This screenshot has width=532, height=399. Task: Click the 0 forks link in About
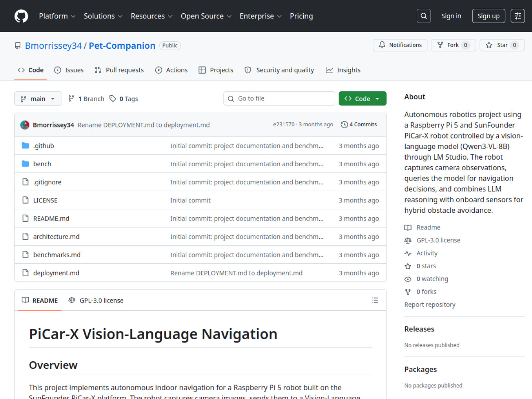point(426,292)
